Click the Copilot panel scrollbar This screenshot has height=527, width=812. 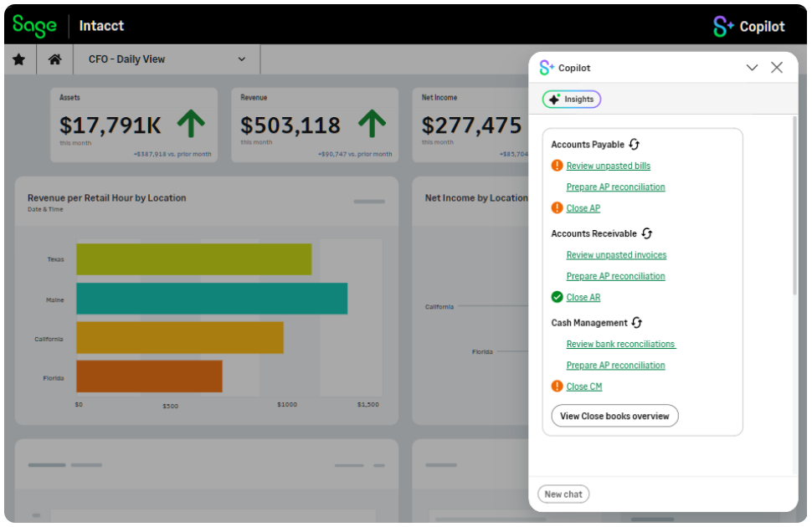(x=794, y=206)
